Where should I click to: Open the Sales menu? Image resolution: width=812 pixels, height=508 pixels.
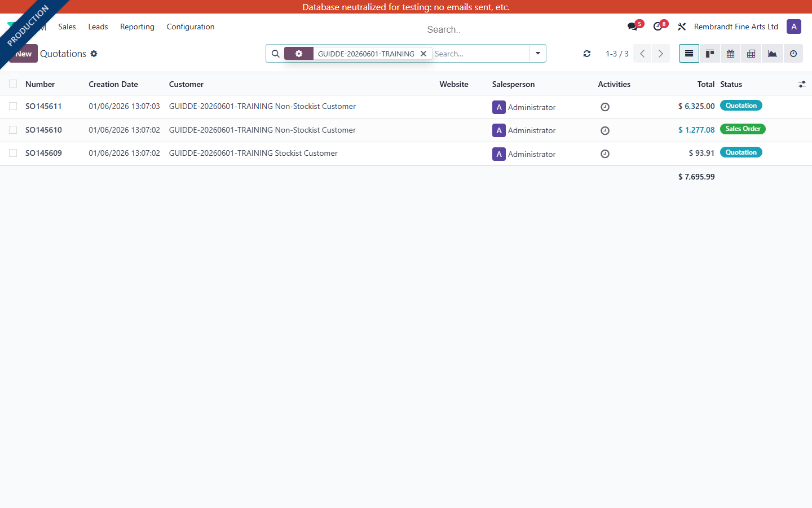67,27
